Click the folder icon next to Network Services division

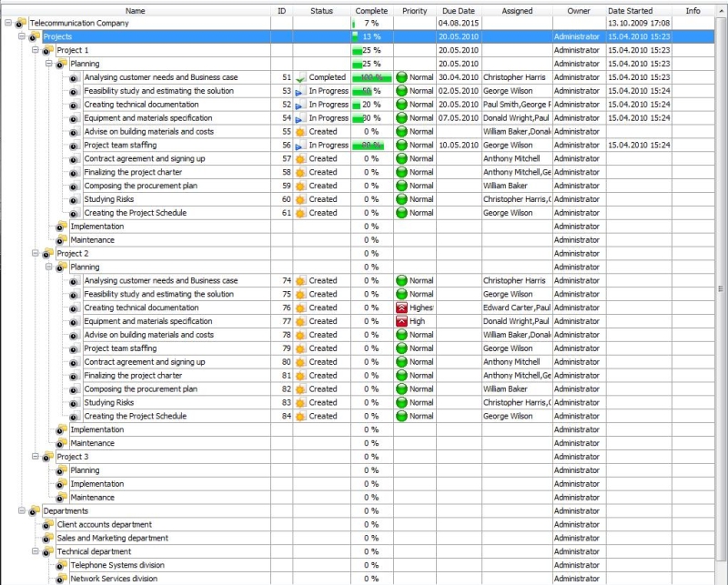61,579
